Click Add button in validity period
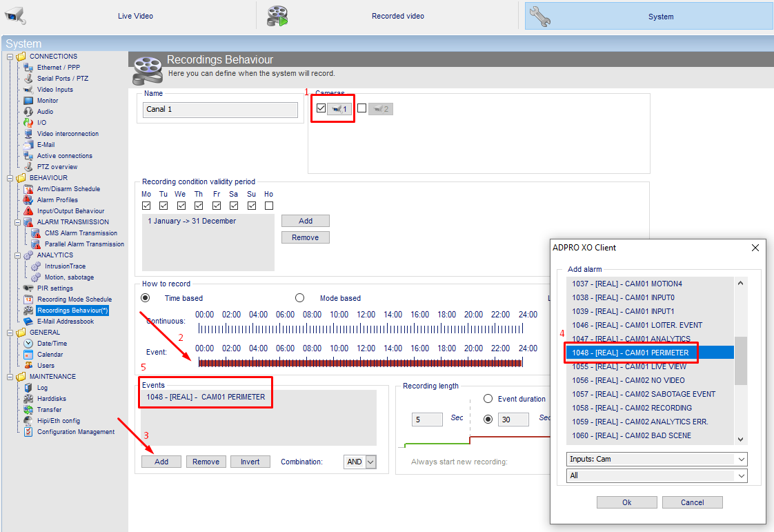This screenshot has height=532, width=774. (306, 221)
